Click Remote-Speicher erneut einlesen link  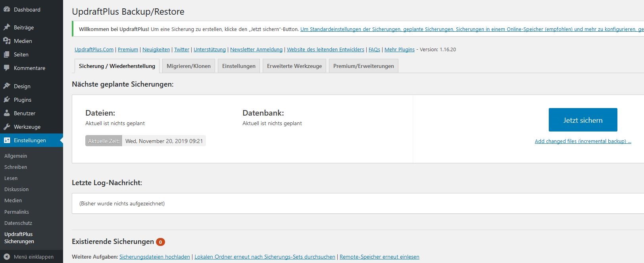(x=379, y=257)
